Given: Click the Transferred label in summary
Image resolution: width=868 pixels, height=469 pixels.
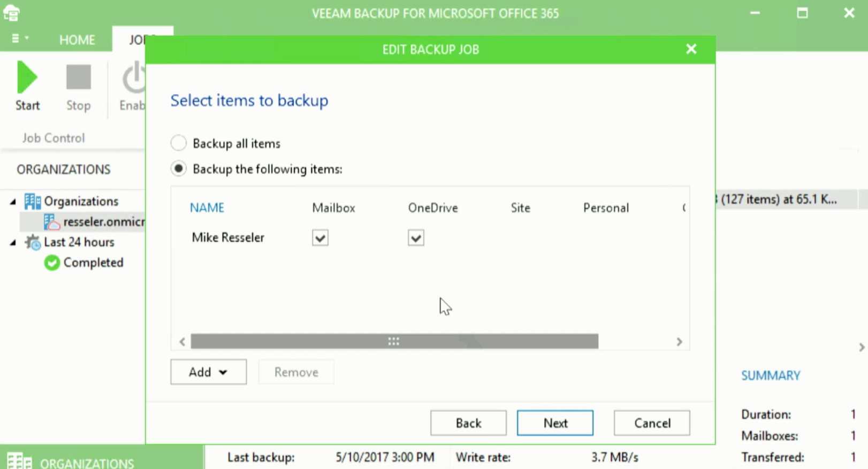Looking at the screenshot, I should point(773,457).
